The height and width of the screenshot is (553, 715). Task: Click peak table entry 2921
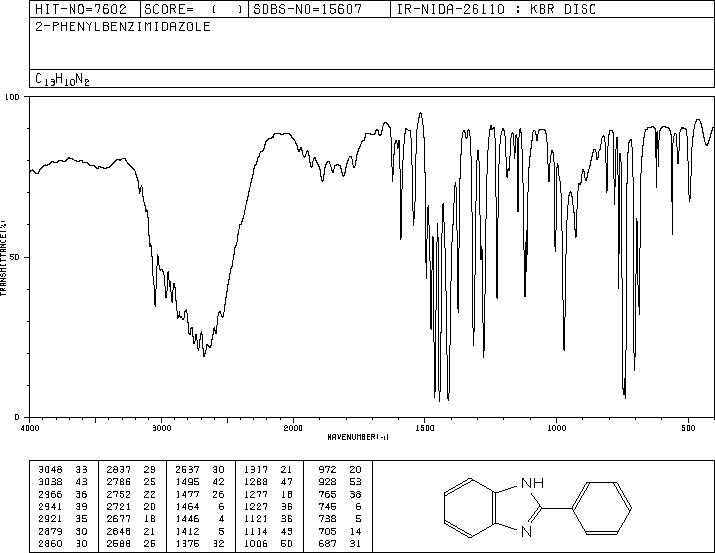tap(50, 519)
